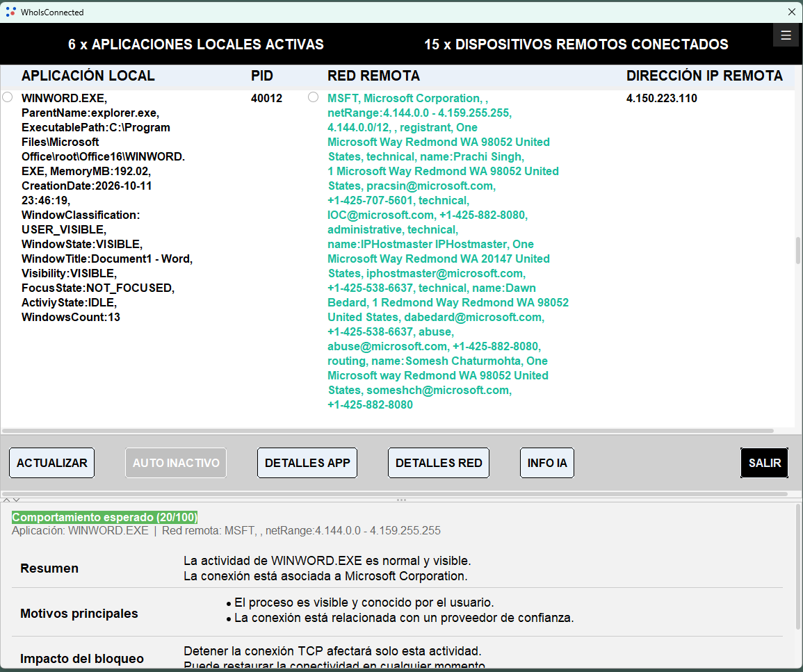The width and height of the screenshot is (803, 672).
Task: Click the APLICACIÓN LOCAL column header
Action: (x=88, y=76)
